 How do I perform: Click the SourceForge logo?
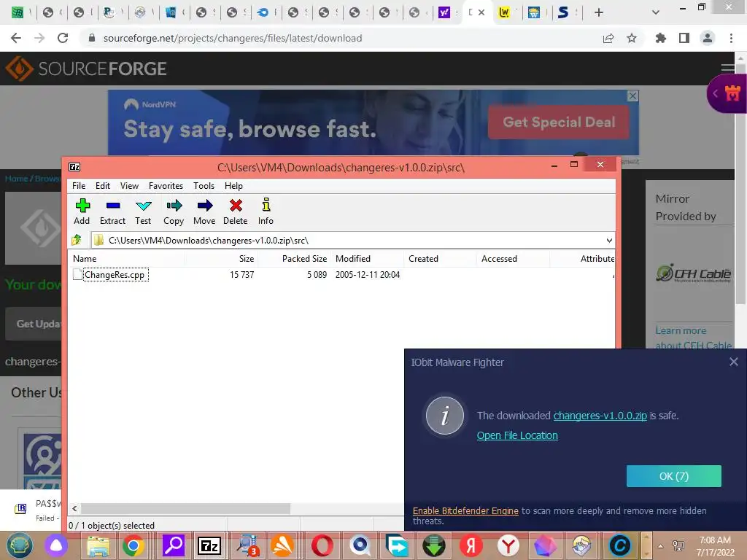click(86, 69)
